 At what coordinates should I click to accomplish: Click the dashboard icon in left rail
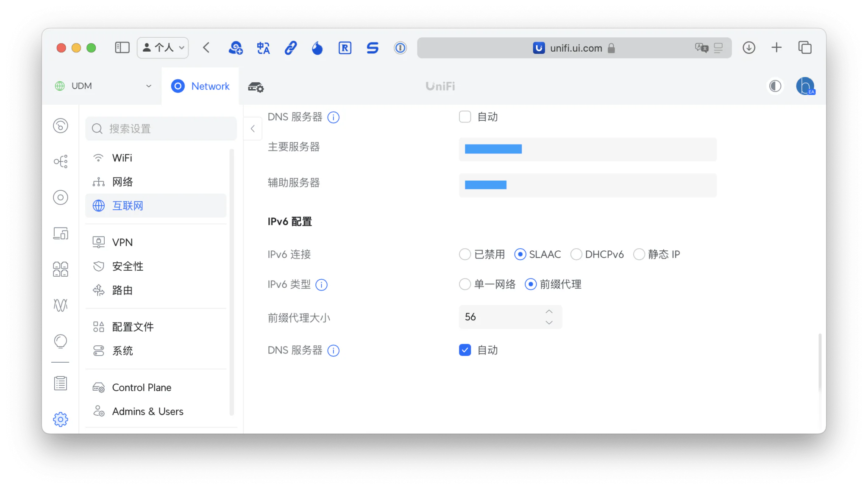point(61,125)
